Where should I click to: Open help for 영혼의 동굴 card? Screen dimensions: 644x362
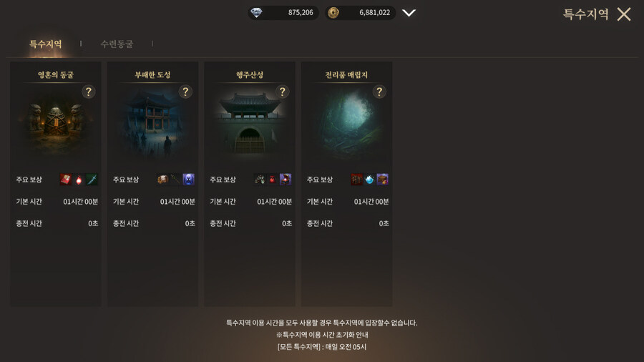(88, 92)
